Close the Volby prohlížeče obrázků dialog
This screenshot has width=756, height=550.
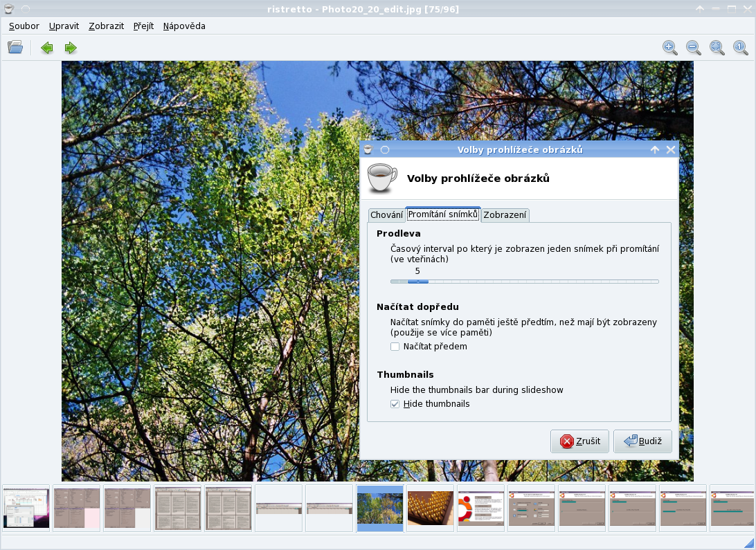(x=671, y=150)
